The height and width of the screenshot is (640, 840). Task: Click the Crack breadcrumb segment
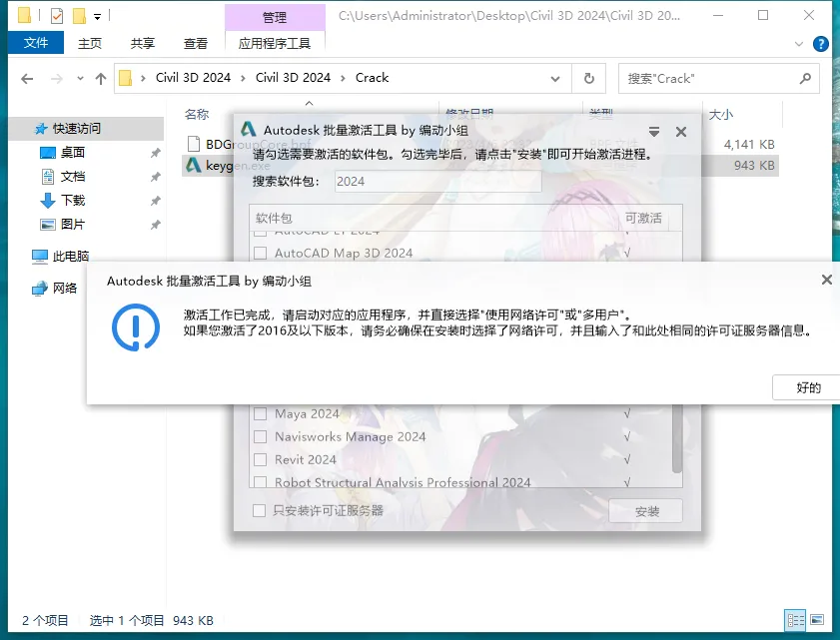pyautogui.click(x=372, y=78)
